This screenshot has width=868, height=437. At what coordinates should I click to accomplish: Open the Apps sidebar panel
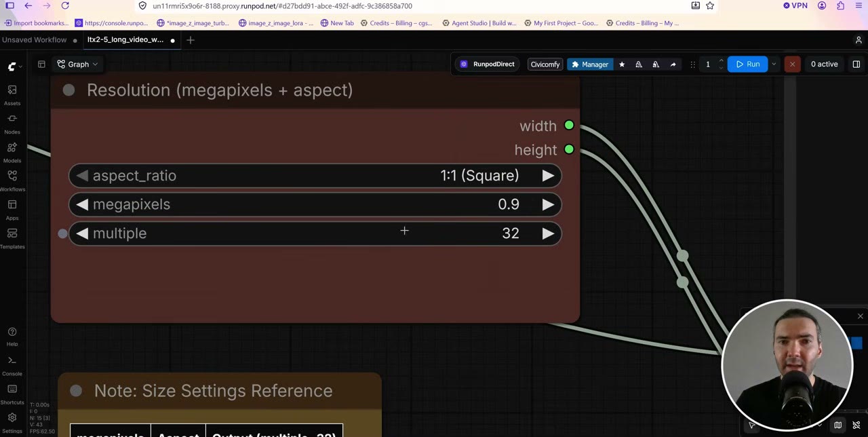[12, 209]
